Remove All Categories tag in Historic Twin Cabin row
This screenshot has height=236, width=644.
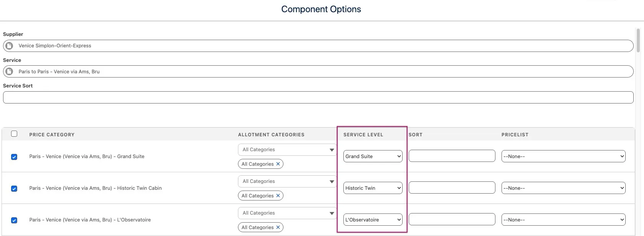point(278,196)
